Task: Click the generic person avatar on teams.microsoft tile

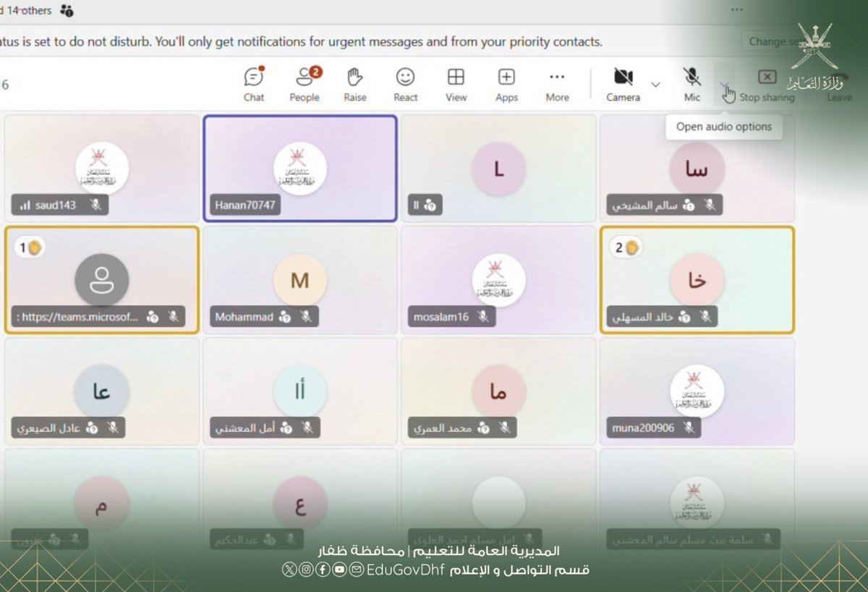Action: [x=102, y=279]
